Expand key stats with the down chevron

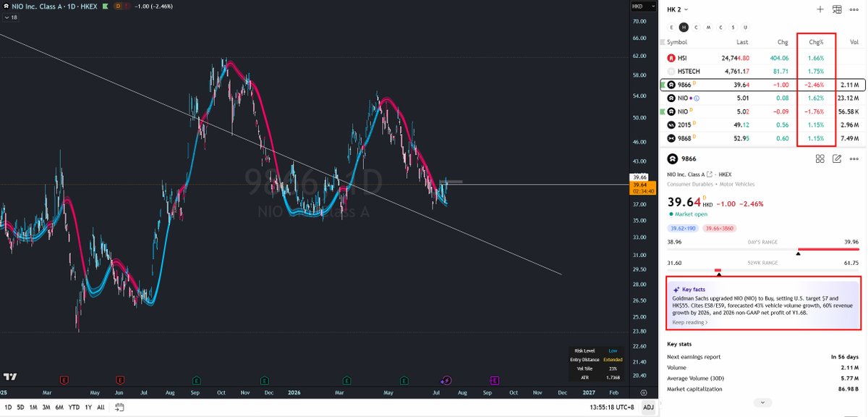pyautogui.click(x=762, y=402)
